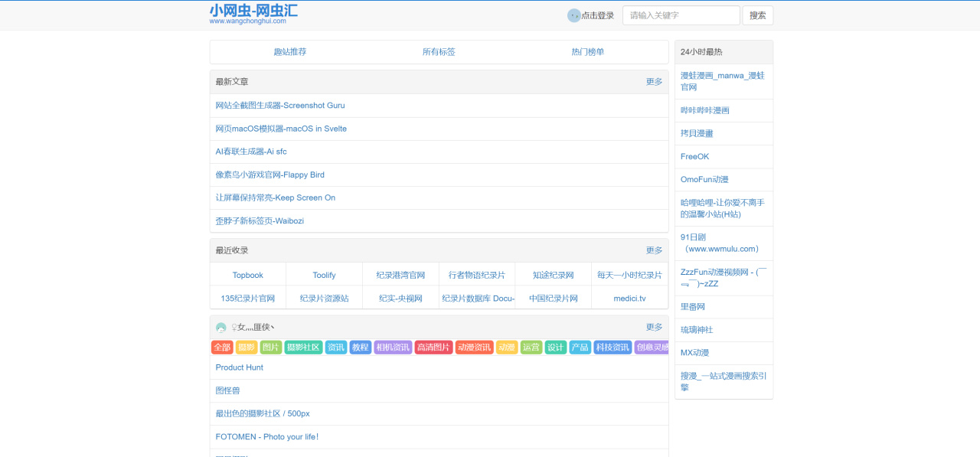Select the 运营 tag

point(531,348)
